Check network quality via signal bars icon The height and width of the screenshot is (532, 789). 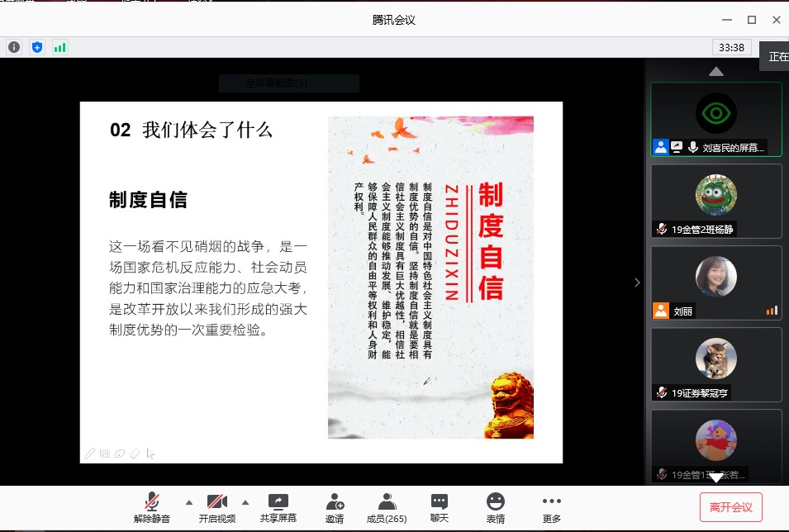coord(59,47)
